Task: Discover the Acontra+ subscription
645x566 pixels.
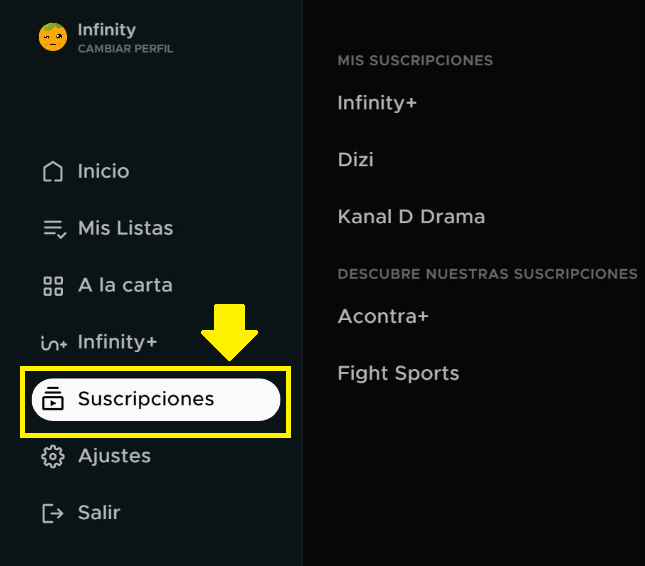Action: coord(383,316)
